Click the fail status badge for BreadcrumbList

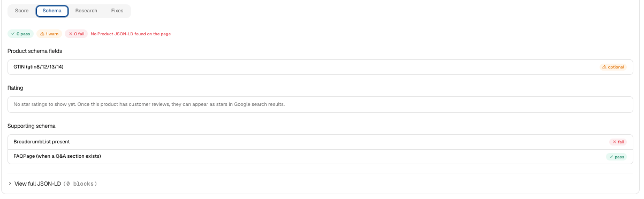(x=618, y=142)
